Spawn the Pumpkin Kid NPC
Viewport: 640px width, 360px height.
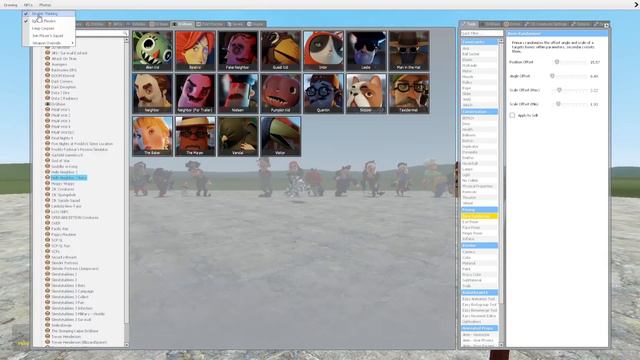[x=281, y=93]
